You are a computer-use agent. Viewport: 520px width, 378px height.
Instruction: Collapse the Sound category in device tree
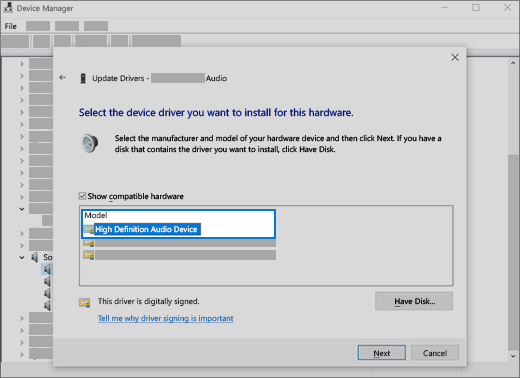[22, 257]
